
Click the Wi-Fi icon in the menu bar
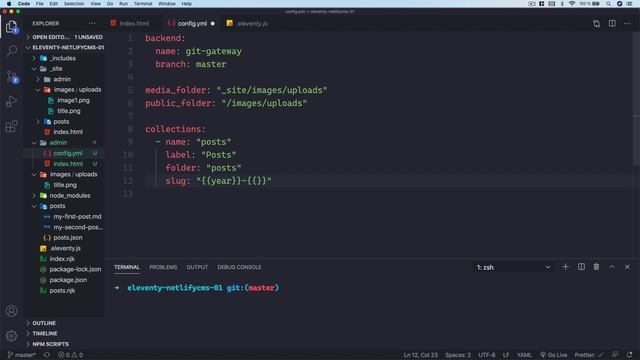(572, 4)
